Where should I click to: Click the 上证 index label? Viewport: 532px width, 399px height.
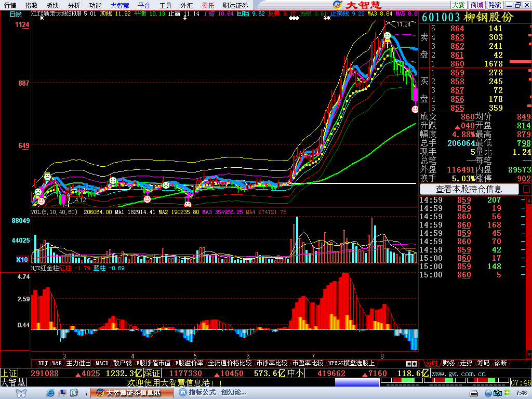coord(9,374)
